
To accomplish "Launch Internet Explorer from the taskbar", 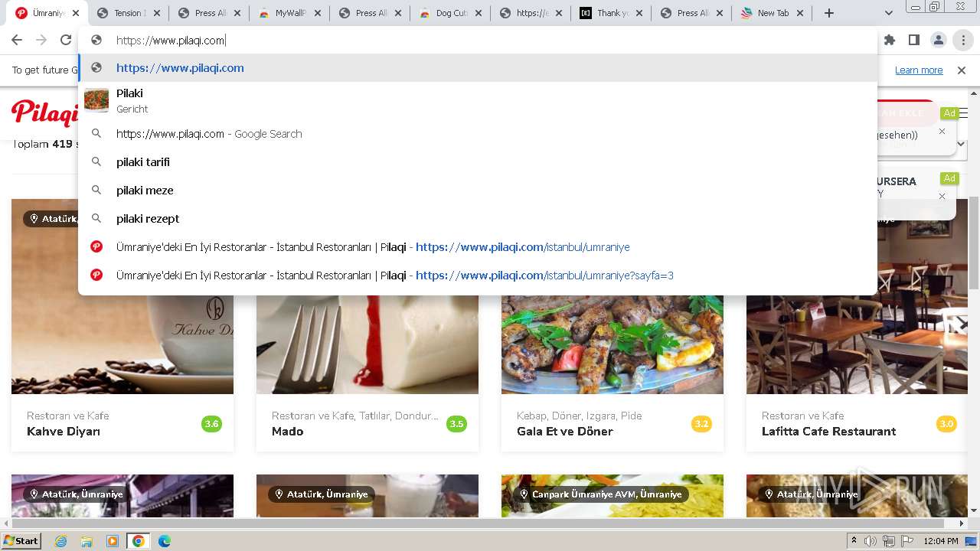I will (x=60, y=541).
